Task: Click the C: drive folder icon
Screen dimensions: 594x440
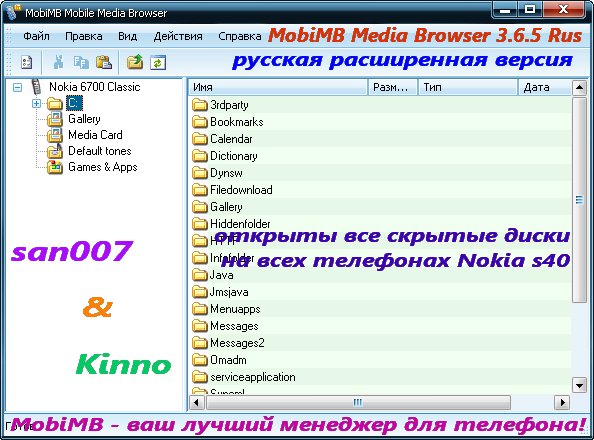Action: tap(55, 103)
